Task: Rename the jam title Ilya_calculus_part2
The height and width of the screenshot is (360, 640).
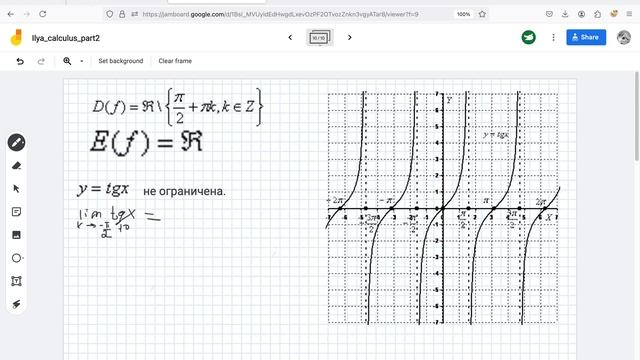Action: (x=66, y=38)
